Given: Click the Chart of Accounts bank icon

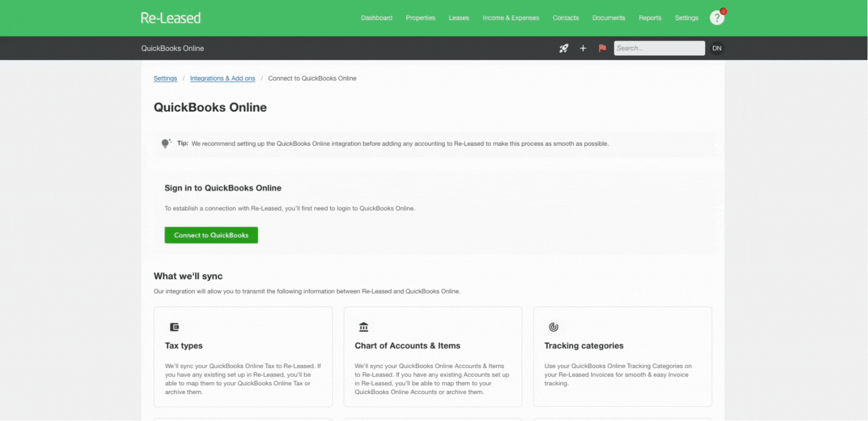Looking at the screenshot, I should click(364, 327).
